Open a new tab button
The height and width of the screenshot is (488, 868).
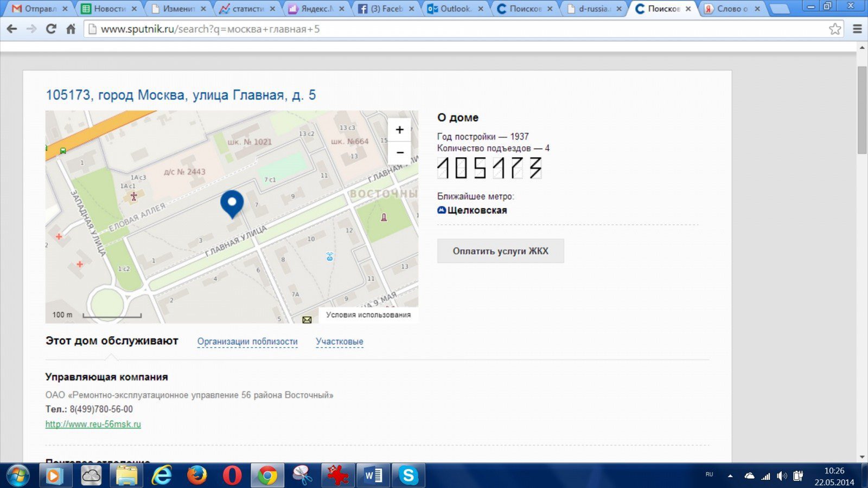(779, 9)
